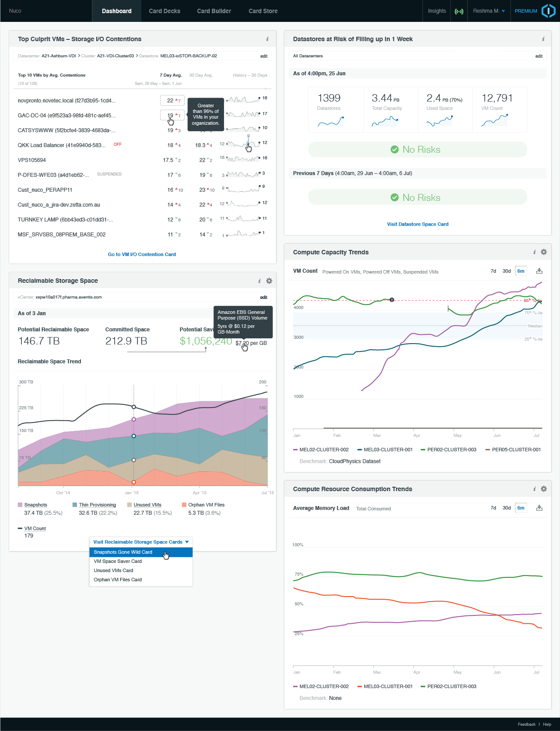Select 30d range on VM Count chart
The image size is (560, 731).
click(x=507, y=271)
